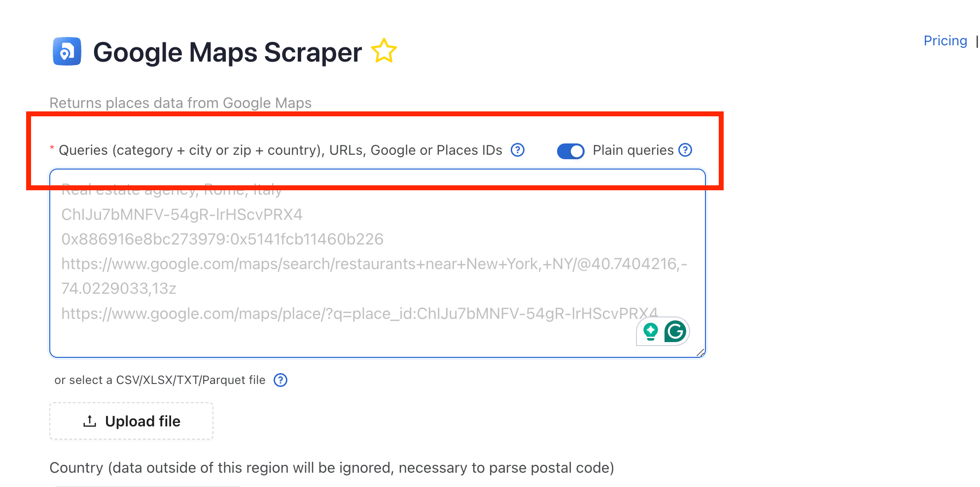This screenshot has height=487, width=980.
Task: Click the upload arrow icon in Upload file
Action: click(x=90, y=421)
